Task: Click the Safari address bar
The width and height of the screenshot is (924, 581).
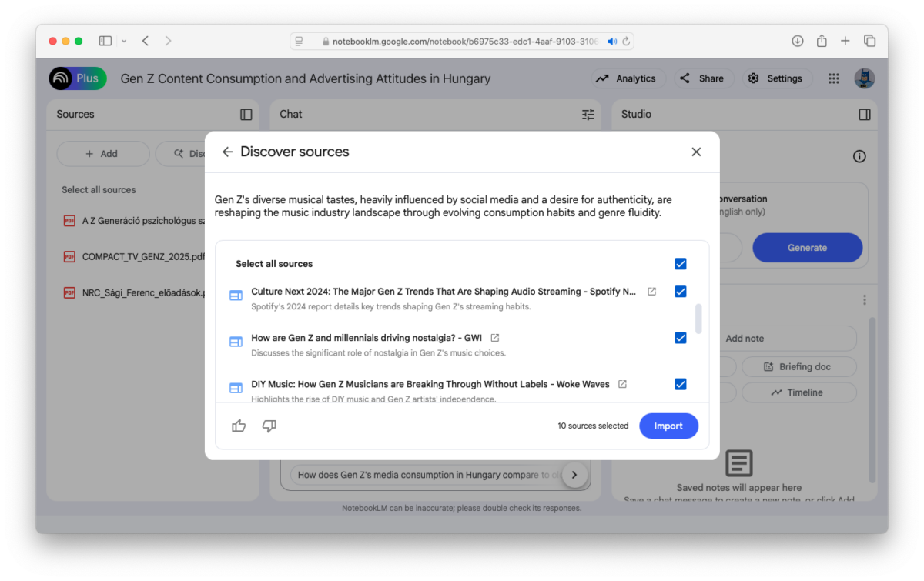Action: 462,41
